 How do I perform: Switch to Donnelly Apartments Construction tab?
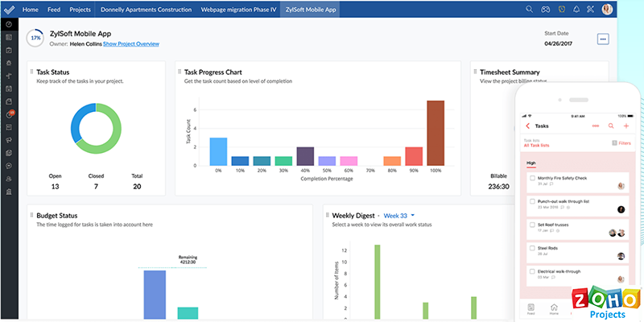click(x=147, y=10)
